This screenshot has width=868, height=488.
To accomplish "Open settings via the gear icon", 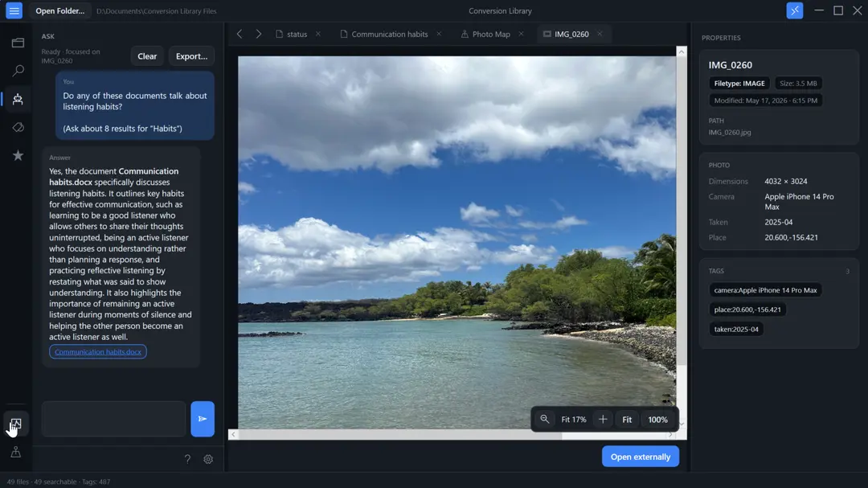I will pos(208,459).
